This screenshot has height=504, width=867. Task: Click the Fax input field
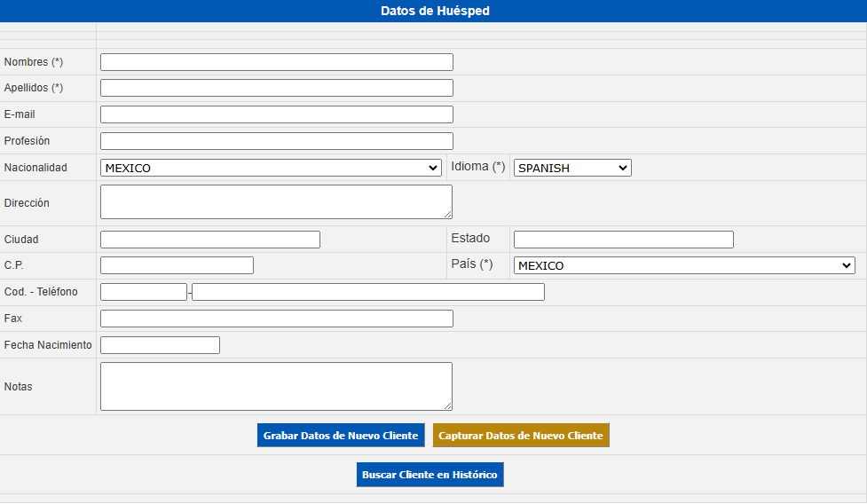tap(276, 319)
